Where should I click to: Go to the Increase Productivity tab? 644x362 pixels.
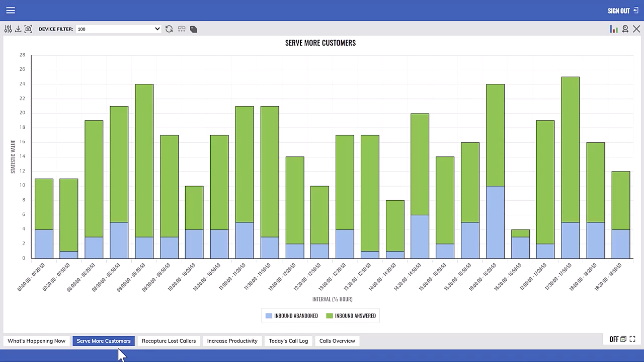(x=232, y=341)
